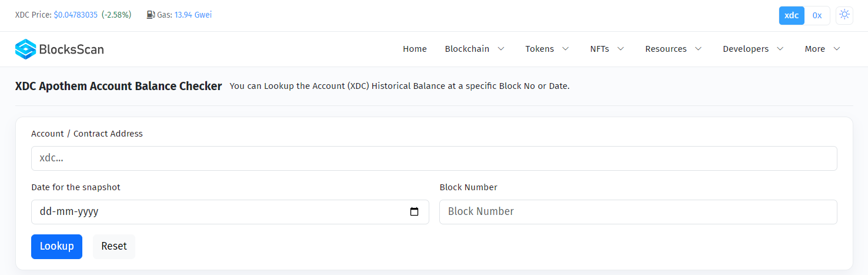
Task: Switch address prefix to xdc
Action: pos(792,15)
